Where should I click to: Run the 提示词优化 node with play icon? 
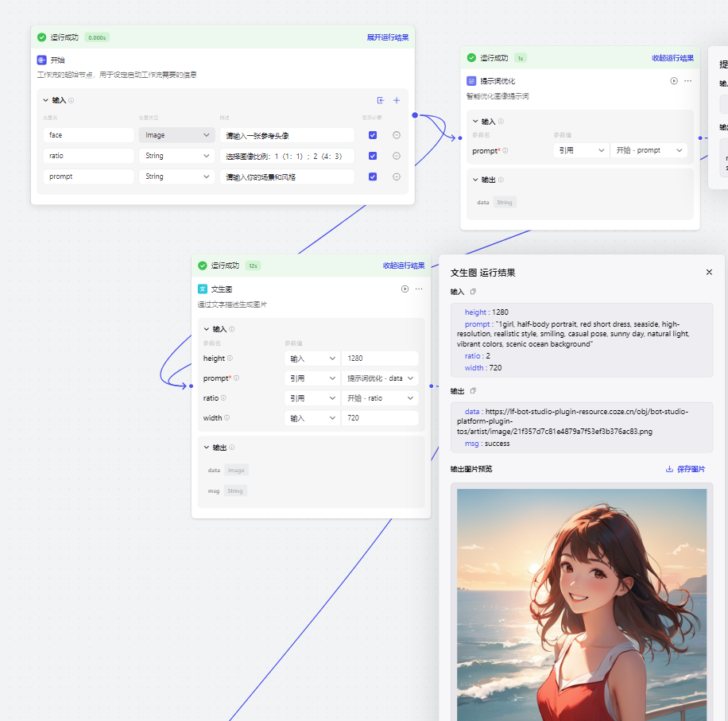tap(674, 81)
